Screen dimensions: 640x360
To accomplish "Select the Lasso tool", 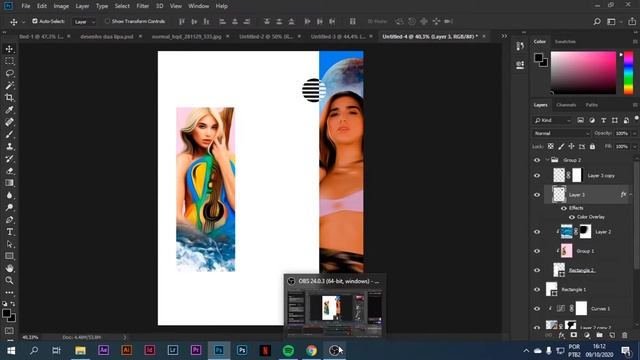I will 9,73.
